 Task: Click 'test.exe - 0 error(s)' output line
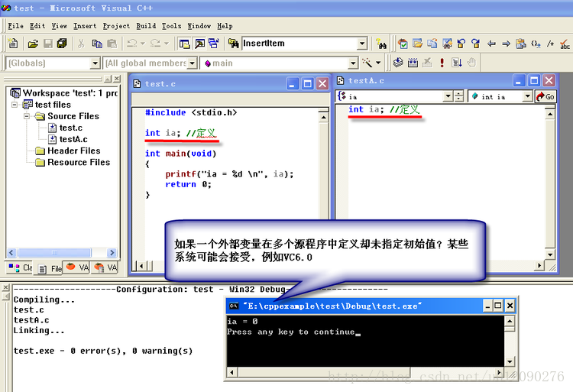tap(103, 351)
